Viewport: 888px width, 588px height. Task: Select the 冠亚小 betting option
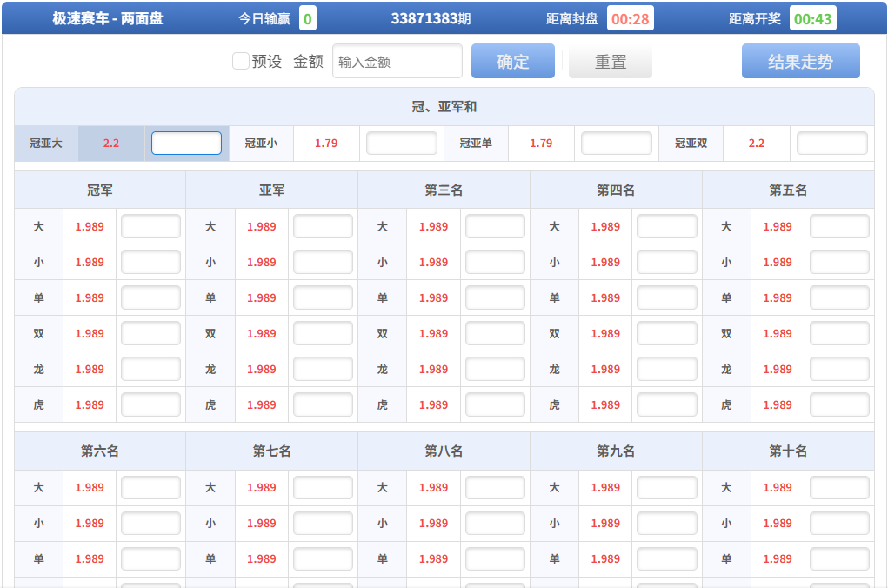click(x=261, y=143)
